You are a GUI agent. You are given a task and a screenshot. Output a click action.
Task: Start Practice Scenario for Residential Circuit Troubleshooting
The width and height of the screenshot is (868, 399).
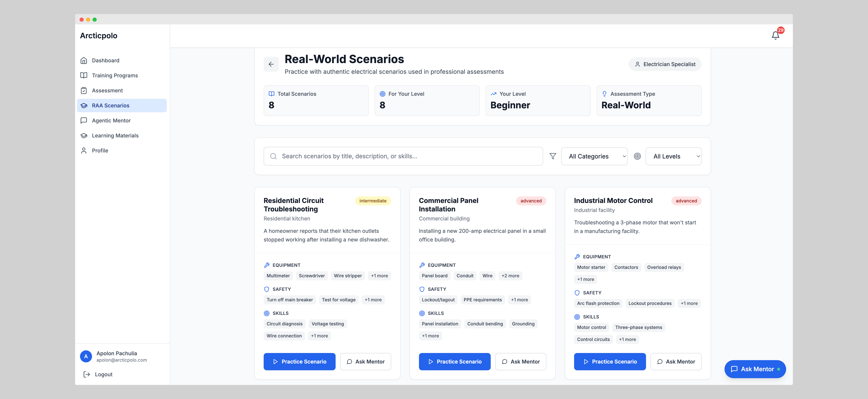tap(299, 362)
